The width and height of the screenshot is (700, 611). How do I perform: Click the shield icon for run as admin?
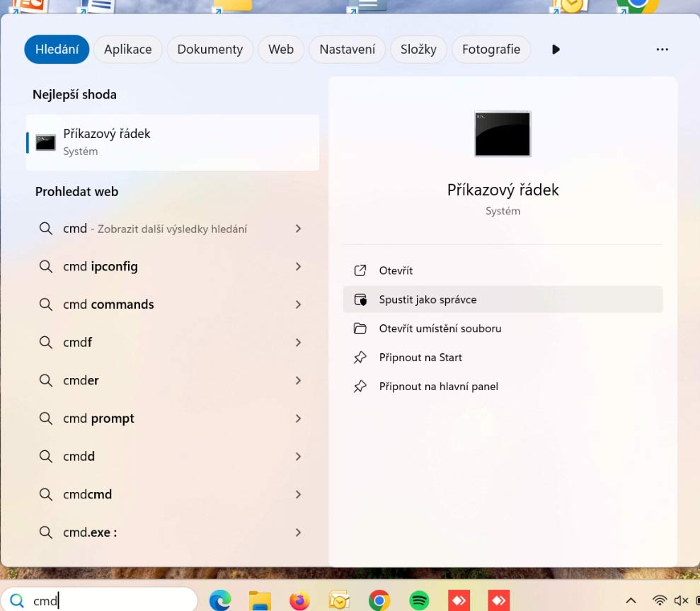(360, 299)
